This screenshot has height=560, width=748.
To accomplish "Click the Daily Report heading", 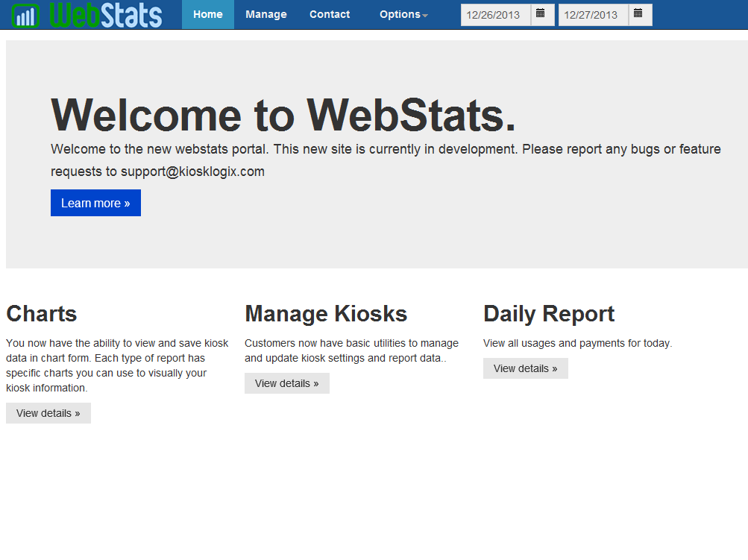I will pos(549,314).
